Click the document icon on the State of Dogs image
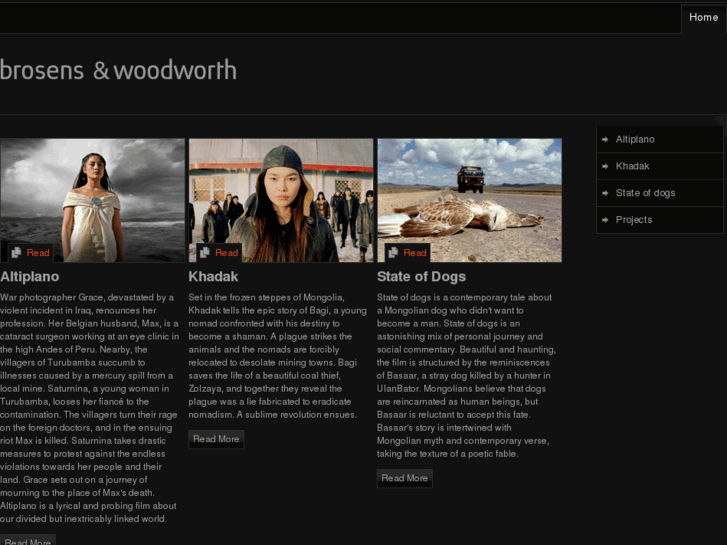Screen dimensions: 727x545 tap(393, 252)
